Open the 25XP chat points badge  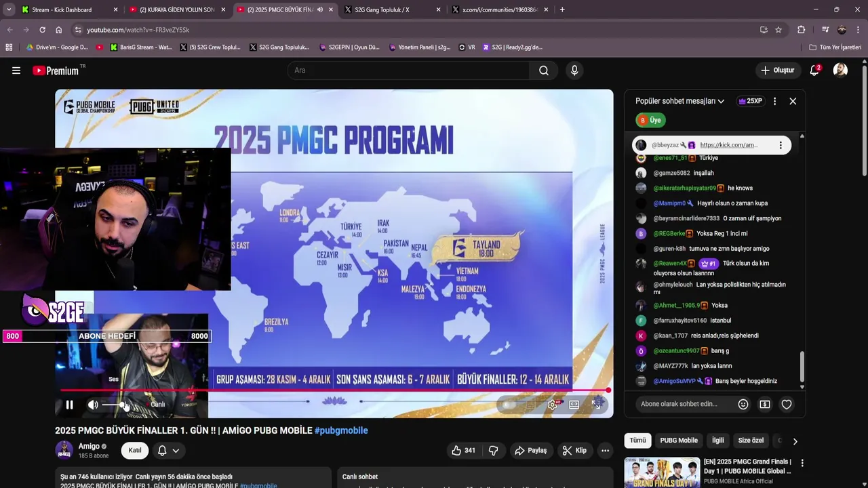[x=751, y=101]
